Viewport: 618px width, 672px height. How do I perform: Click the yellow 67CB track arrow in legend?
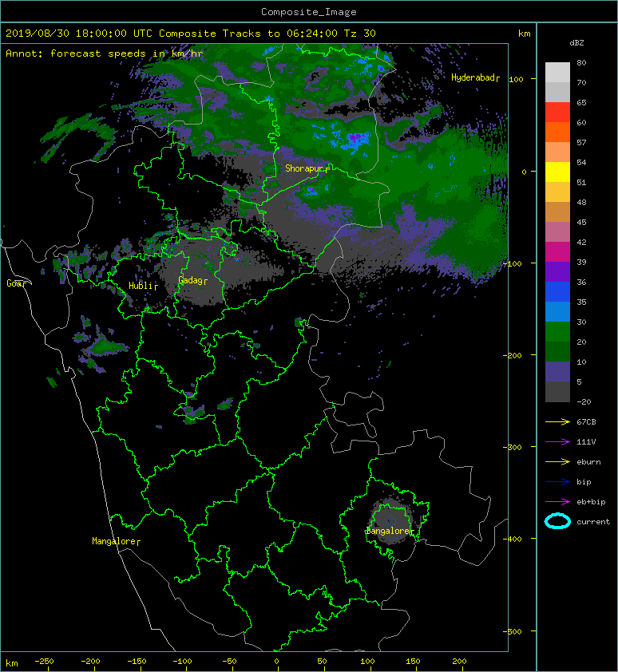(557, 422)
